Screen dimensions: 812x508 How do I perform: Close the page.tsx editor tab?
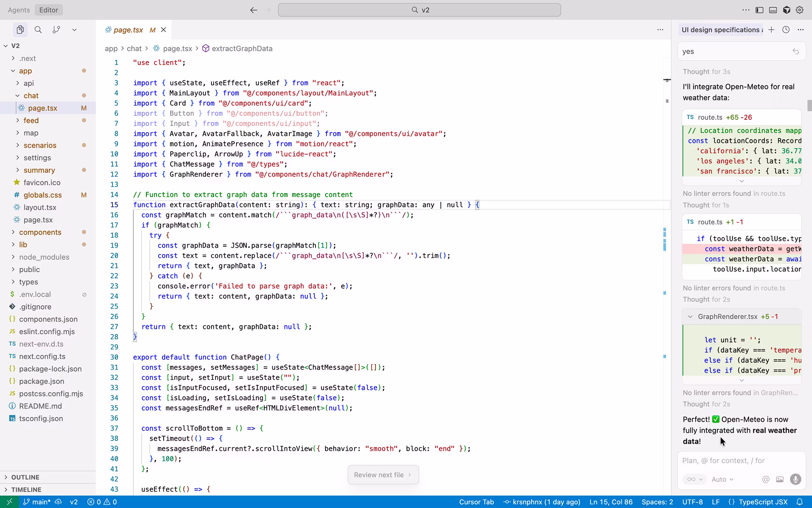pos(164,30)
